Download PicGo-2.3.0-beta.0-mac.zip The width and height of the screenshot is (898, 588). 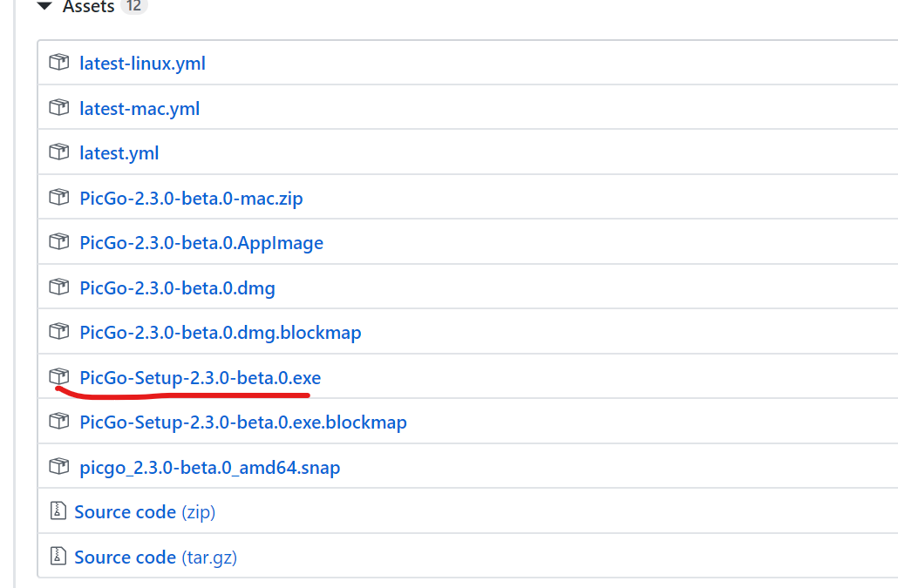point(191,198)
